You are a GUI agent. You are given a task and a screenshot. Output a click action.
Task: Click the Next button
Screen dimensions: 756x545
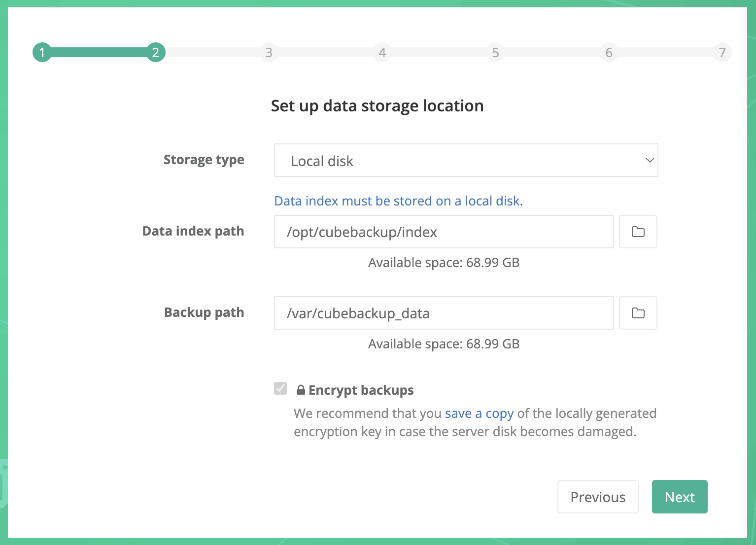click(680, 497)
